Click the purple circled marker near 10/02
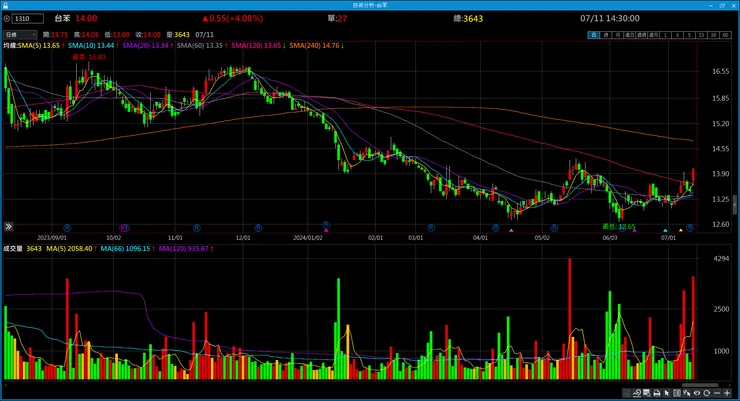The width and height of the screenshot is (740, 401). tap(124, 228)
